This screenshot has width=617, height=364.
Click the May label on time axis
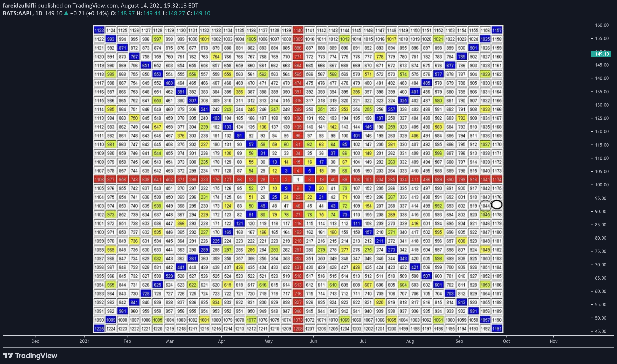(x=269, y=341)
